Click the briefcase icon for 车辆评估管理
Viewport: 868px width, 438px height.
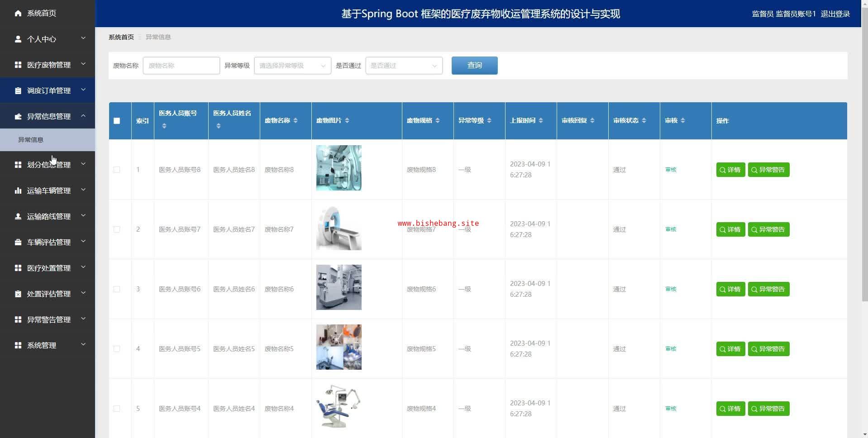click(18, 242)
